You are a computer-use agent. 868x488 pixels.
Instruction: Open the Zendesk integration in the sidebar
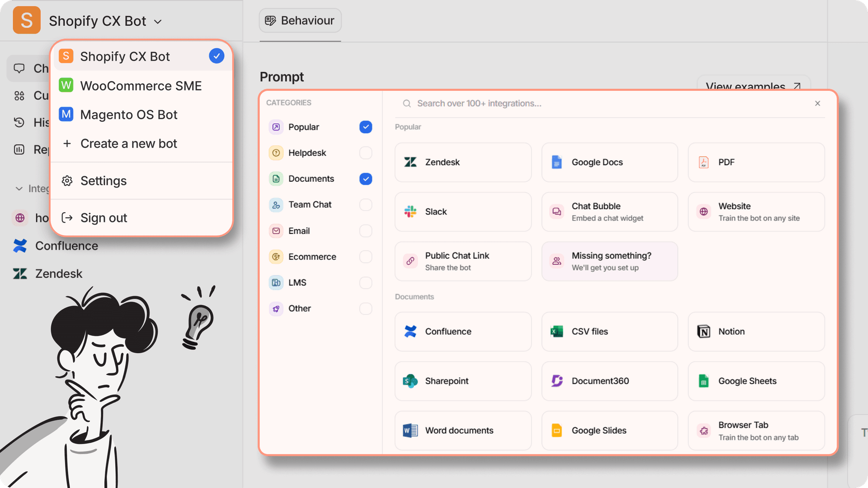point(48,274)
